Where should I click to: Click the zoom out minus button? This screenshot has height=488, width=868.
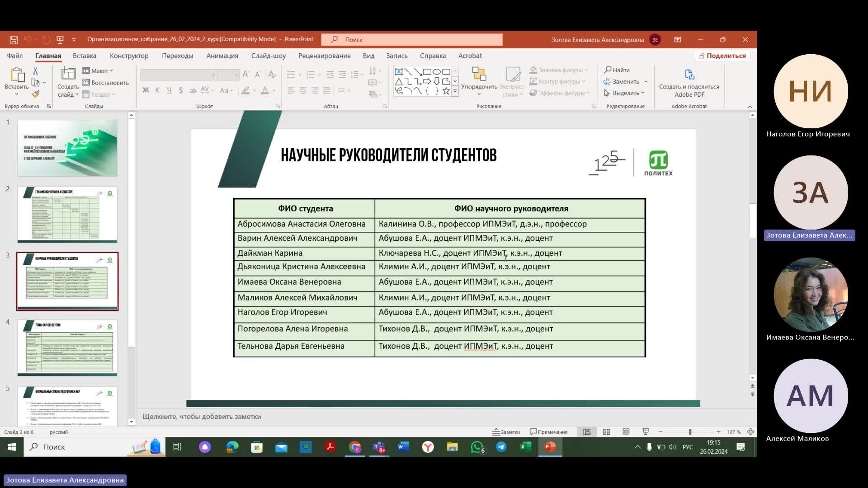click(x=660, y=432)
